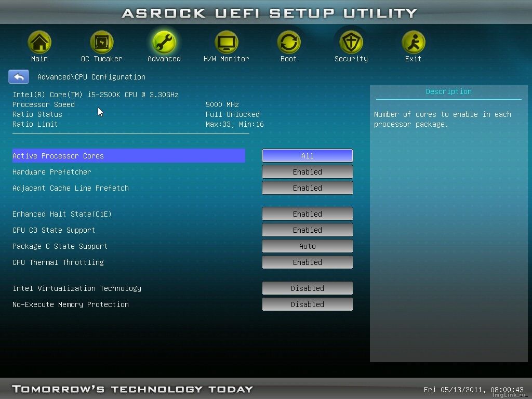The image size is (532, 399).
Task: Select the Advanced tab label
Action: click(164, 59)
